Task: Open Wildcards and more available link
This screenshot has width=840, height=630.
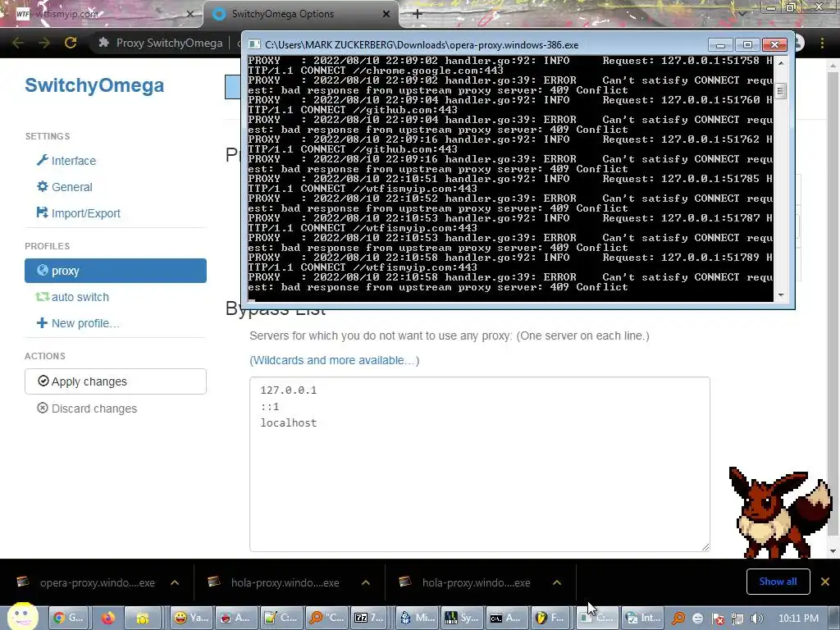Action: pos(335,360)
